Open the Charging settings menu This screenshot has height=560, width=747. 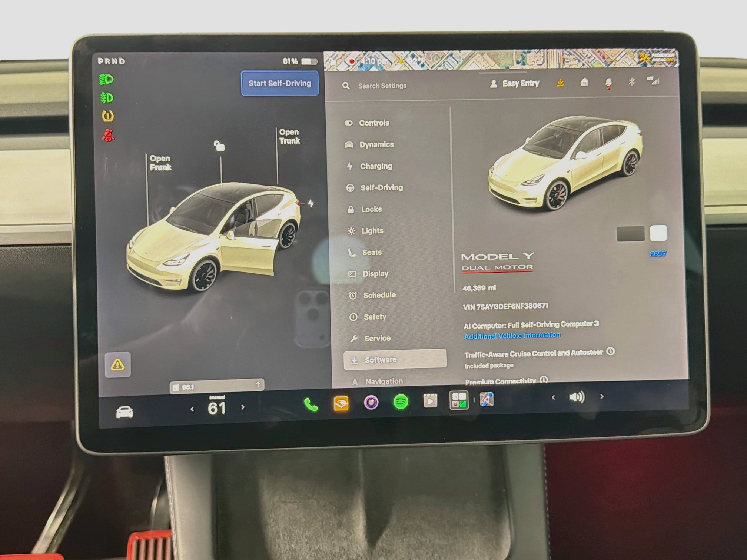tap(369, 166)
